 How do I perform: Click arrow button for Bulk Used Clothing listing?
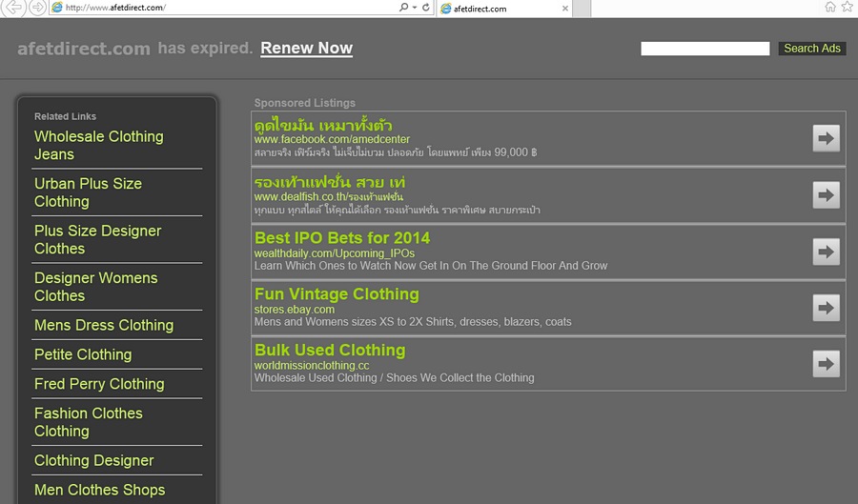point(826,364)
